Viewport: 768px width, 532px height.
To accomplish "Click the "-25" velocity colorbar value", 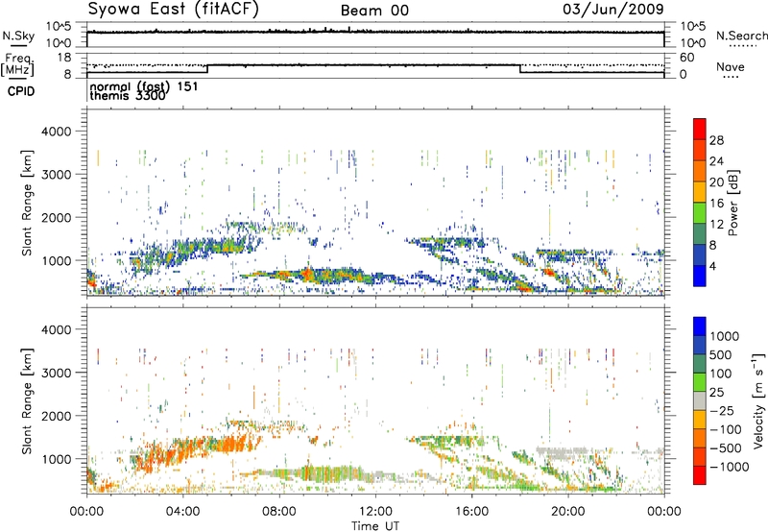I will click(720, 410).
